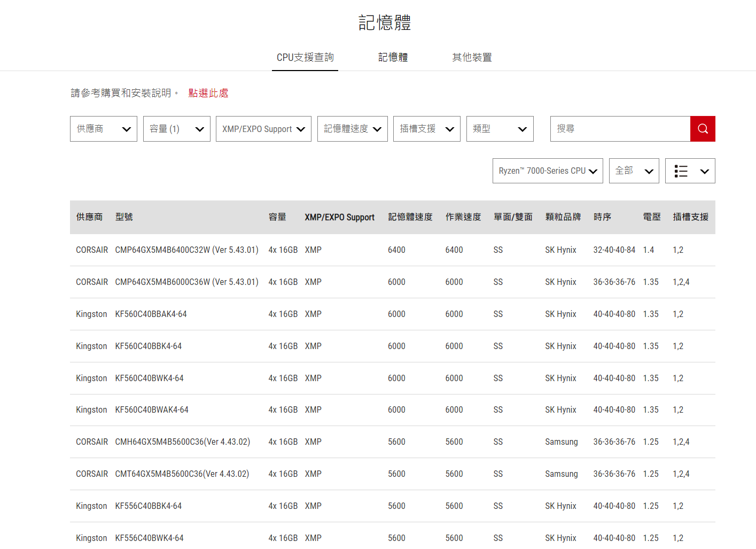
Task: Click the red search magnifier button
Action: 702,129
